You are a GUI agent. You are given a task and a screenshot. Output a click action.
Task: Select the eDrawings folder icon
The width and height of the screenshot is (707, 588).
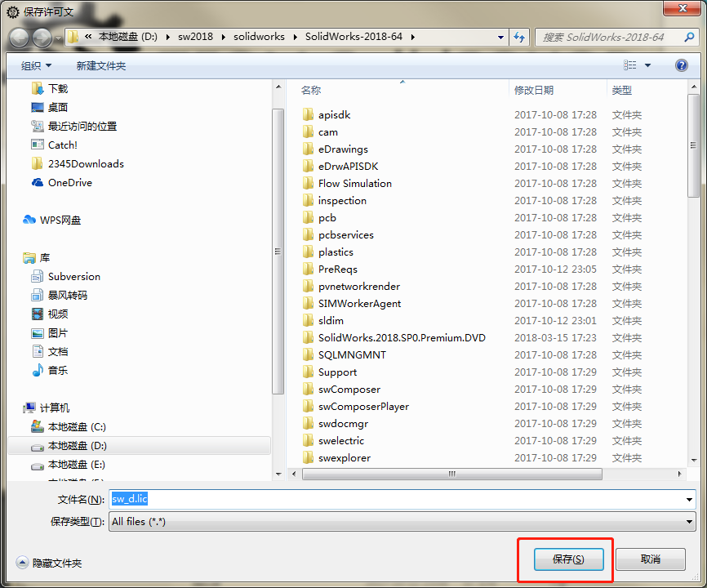tap(308, 149)
